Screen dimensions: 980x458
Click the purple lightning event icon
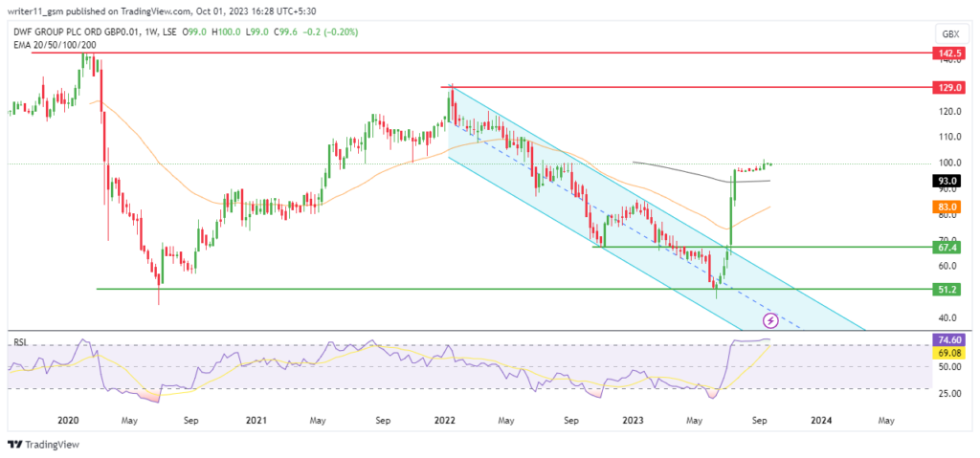click(x=770, y=321)
